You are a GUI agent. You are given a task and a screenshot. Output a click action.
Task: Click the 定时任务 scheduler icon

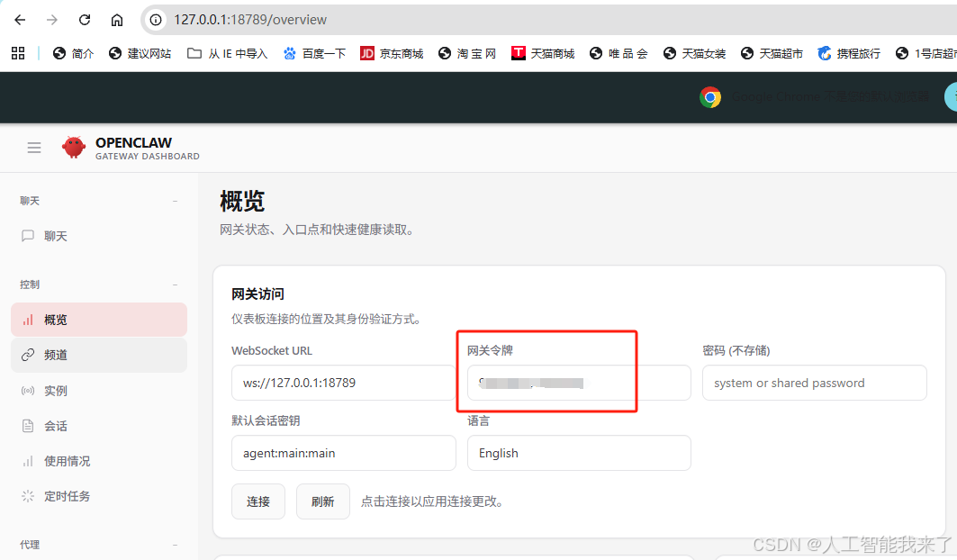[30, 495]
